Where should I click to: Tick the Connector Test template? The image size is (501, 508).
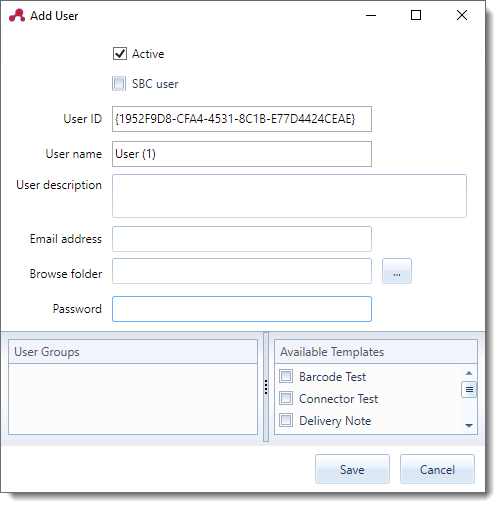[286, 398]
